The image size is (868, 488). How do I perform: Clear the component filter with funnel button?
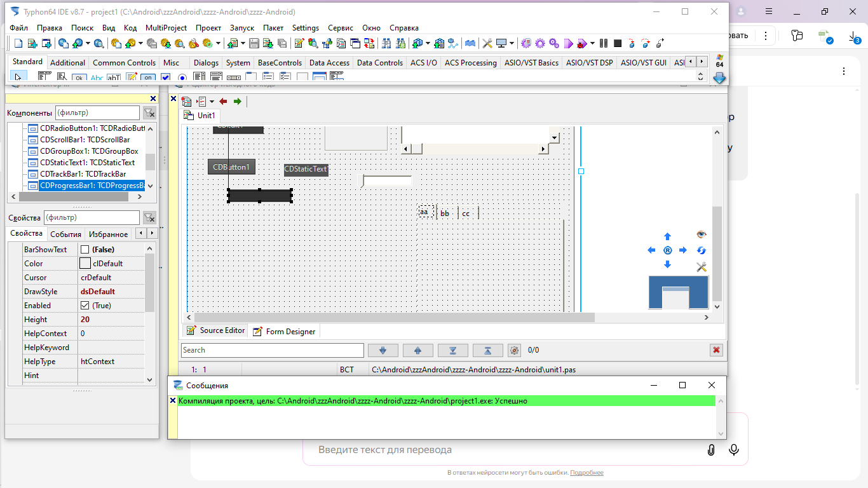click(149, 113)
